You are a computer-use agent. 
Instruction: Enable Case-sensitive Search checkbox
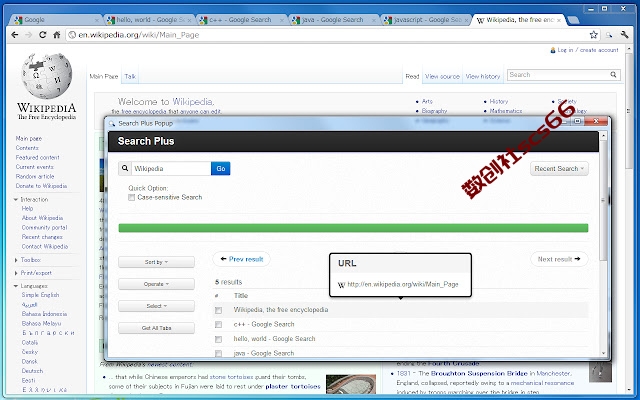[x=131, y=198]
